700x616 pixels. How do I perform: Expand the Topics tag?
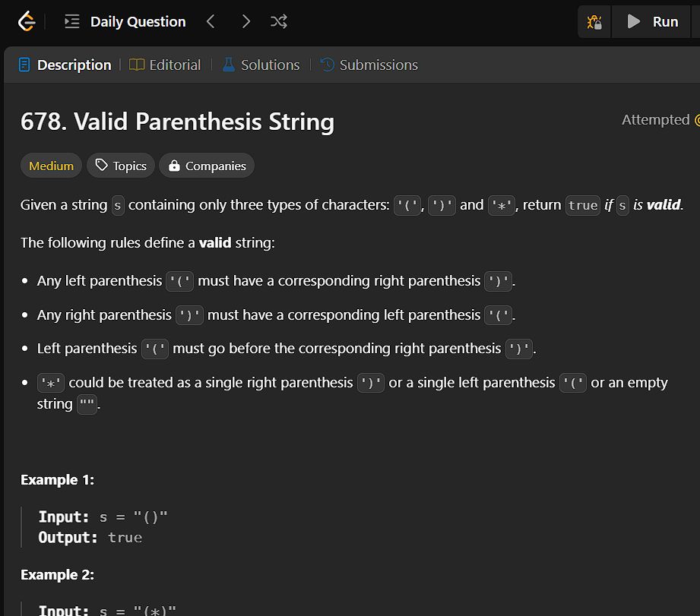click(x=121, y=166)
